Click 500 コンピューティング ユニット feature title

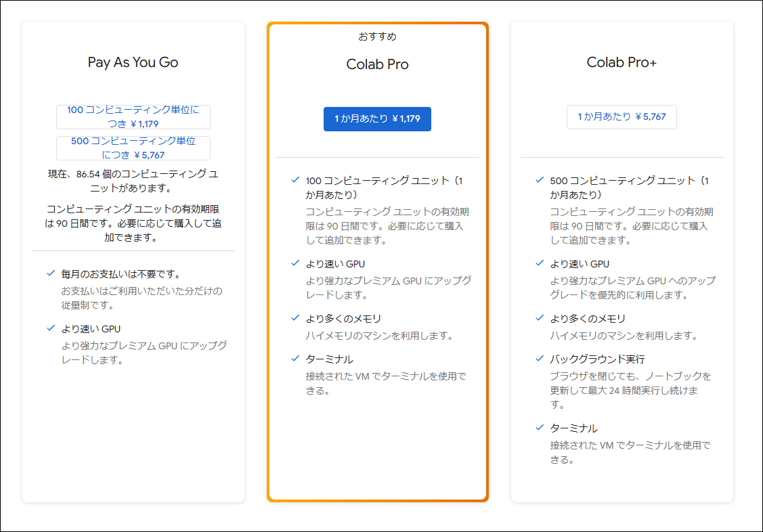point(629,187)
